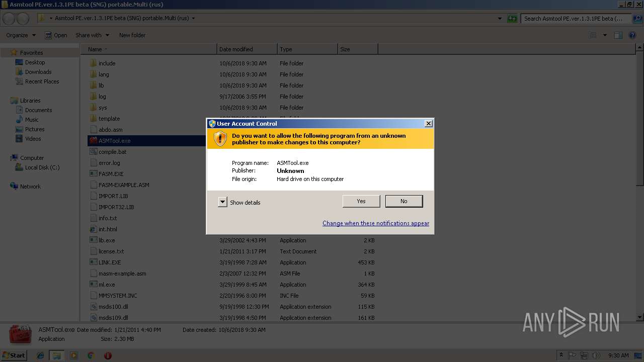
Task: Select the template folder icon
Action: [x=93, y=119]
